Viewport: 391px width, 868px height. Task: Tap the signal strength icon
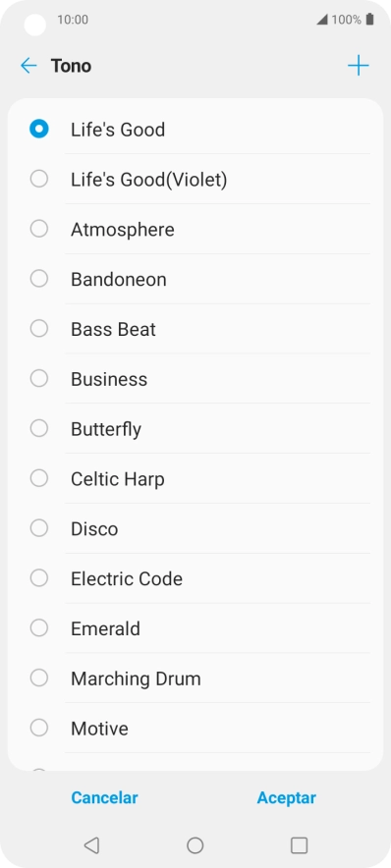point(322,20)
